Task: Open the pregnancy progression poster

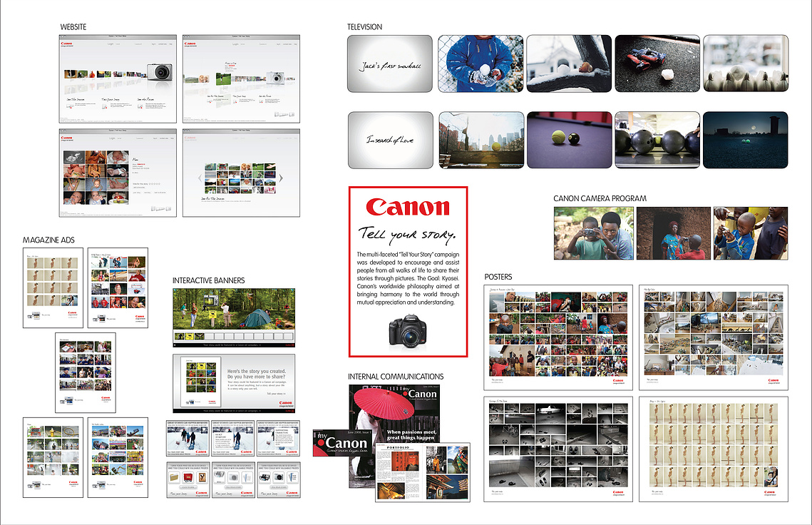Action: click(x=714, y=449)
